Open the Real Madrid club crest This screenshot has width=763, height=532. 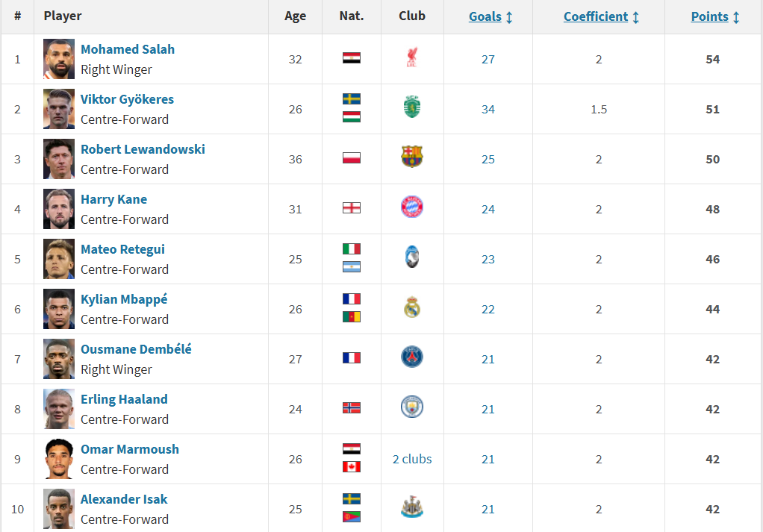tap(411, 308)
